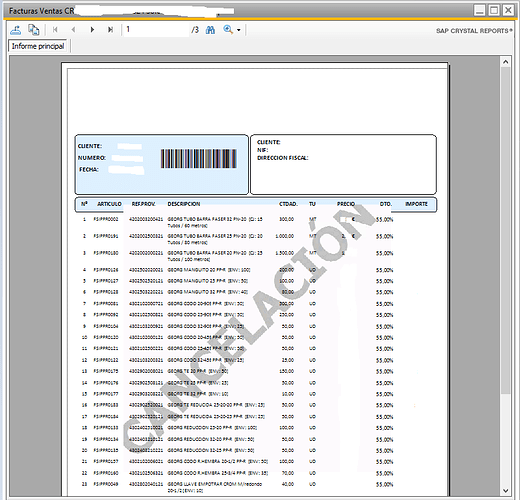Screen dimensions: 520x500
Task: Go to the next page
Action: click(x=92, y=30)
